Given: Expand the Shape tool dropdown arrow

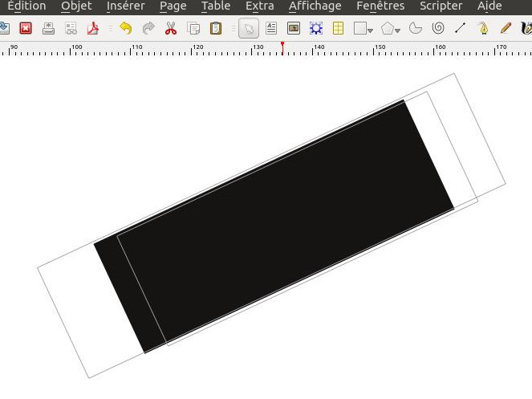Looking at the screenshot, I should [371, 31].
